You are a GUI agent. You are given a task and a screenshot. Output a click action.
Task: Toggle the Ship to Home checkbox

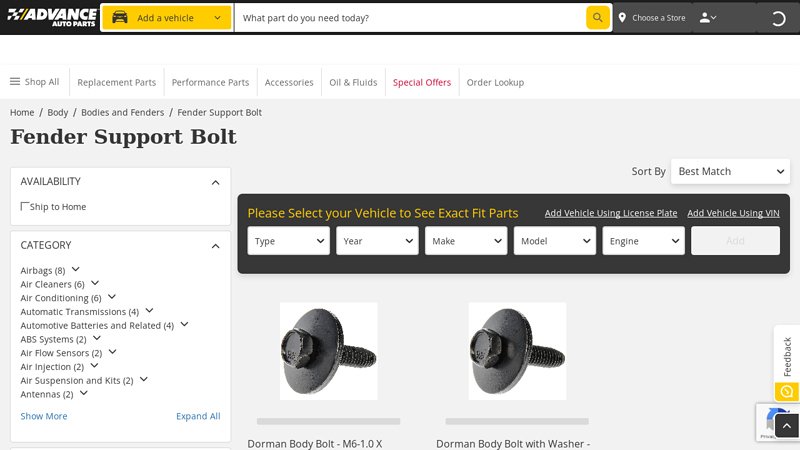coord(24,206)
